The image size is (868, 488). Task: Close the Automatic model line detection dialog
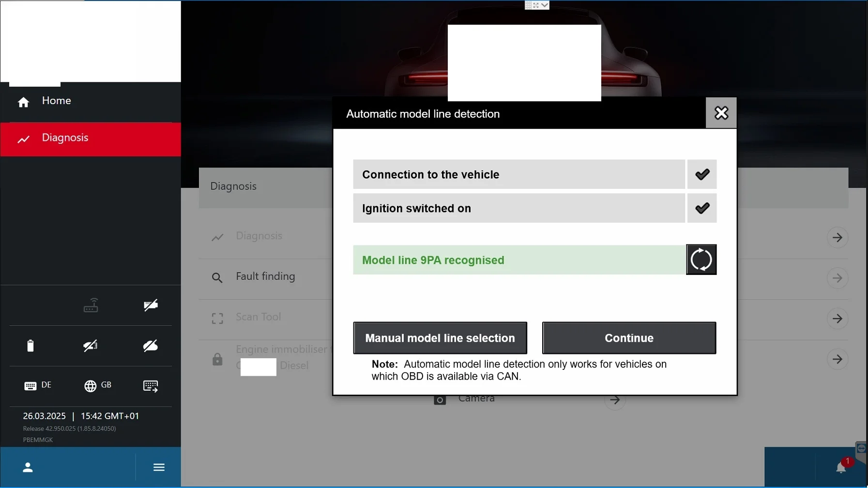click(x=721, y=113)
